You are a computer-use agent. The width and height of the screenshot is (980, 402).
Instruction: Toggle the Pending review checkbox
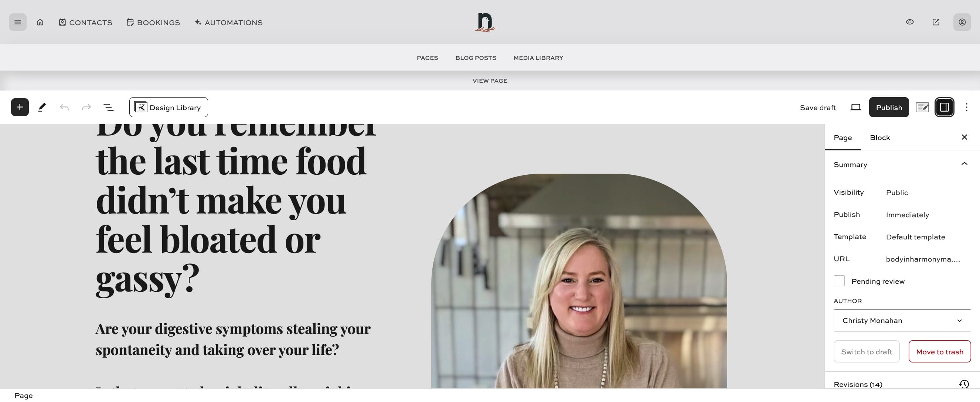coord(839,281)
